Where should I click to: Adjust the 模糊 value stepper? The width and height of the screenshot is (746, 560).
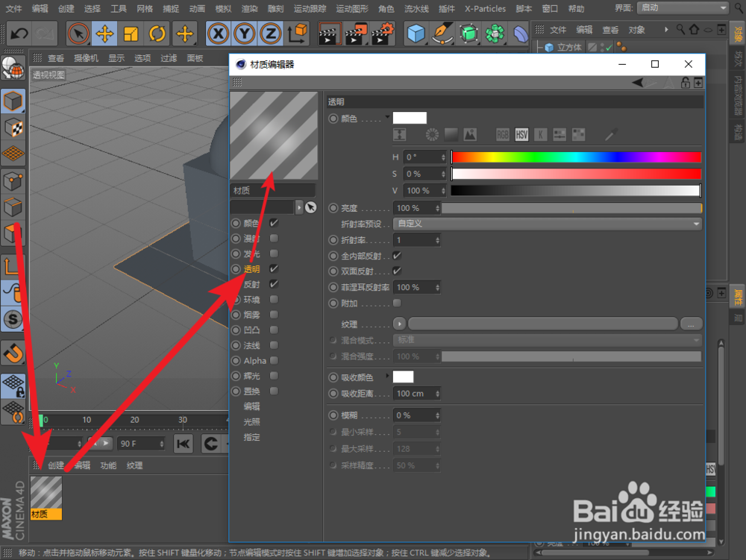(437, 415)
